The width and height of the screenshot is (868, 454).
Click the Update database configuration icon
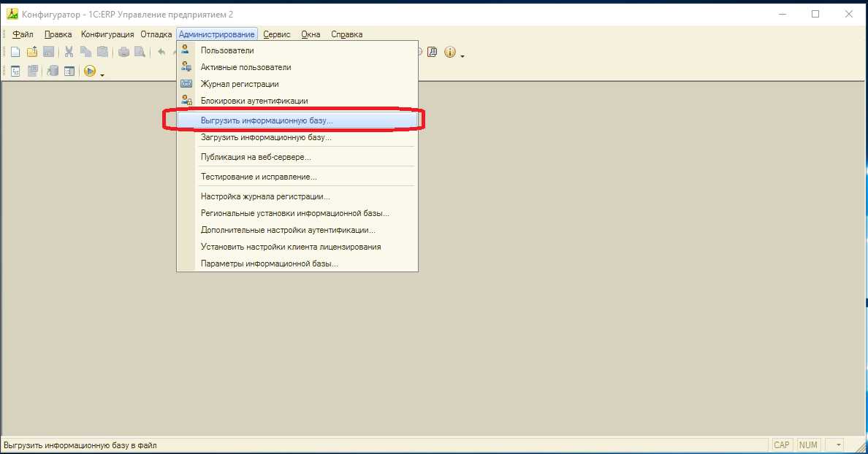[53, 72]
